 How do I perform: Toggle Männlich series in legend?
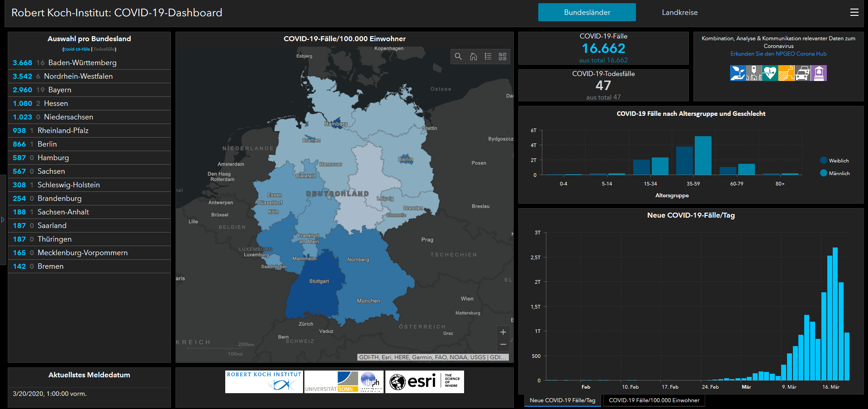coord(835,173)
